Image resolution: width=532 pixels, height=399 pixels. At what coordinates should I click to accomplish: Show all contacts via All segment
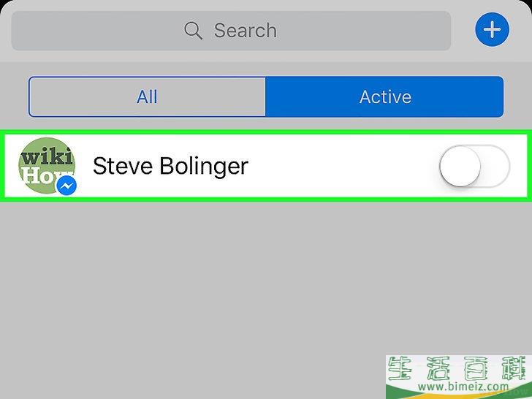tap(147, 96)
